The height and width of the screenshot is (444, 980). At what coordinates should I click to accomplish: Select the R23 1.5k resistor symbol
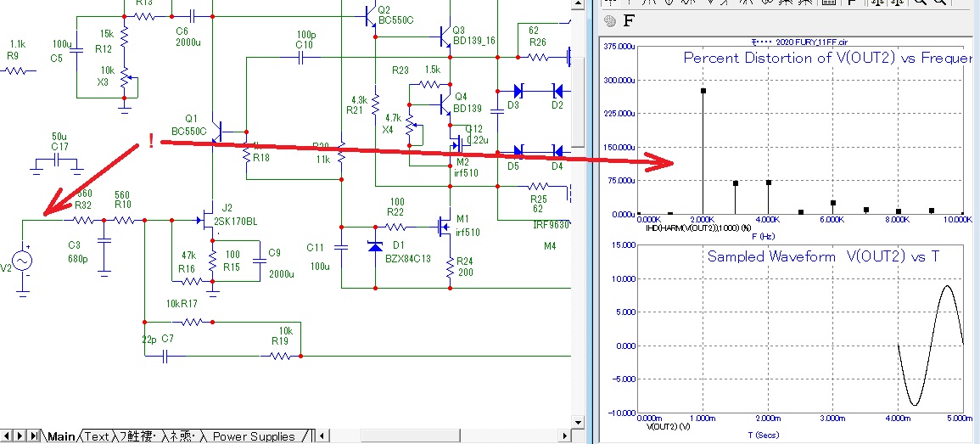[x=430, y=84]
